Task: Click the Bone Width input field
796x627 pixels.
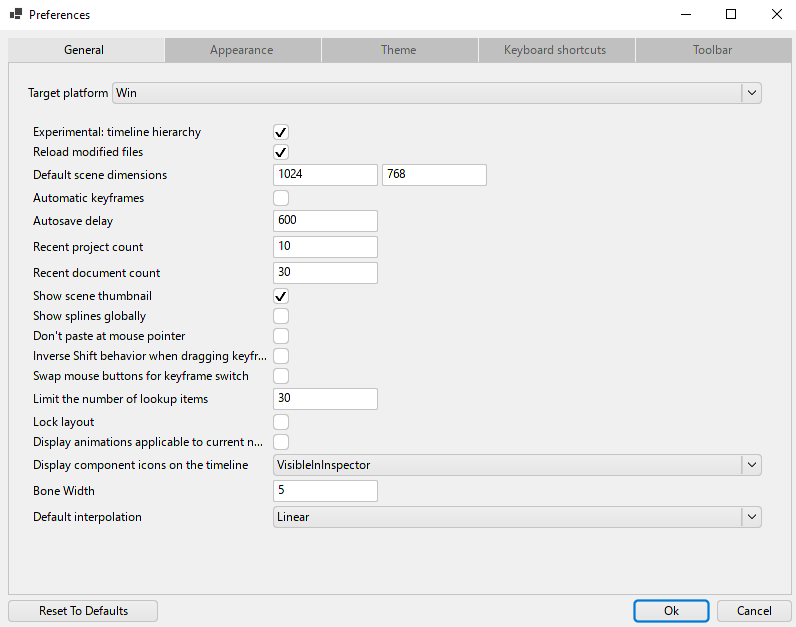Action: click(325, 491)
